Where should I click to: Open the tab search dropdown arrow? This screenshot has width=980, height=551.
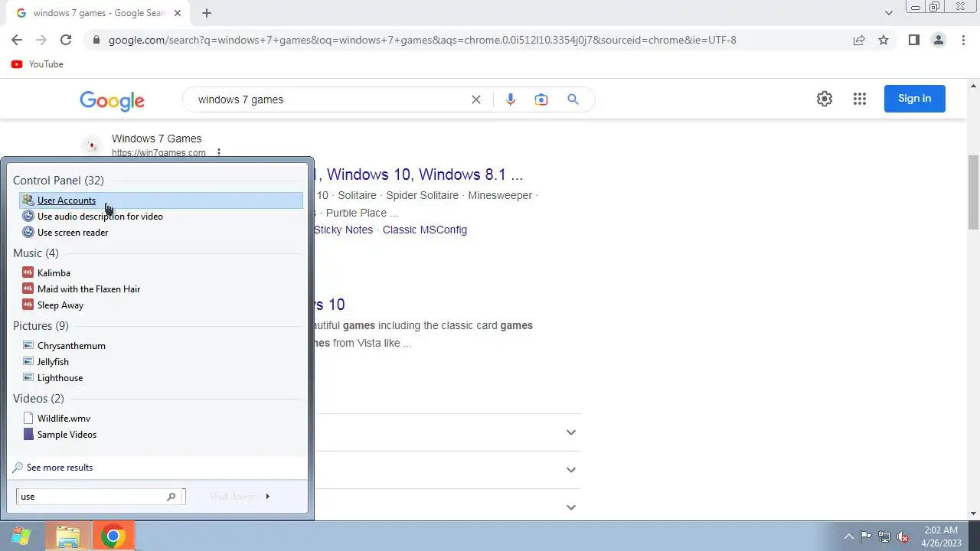pyautogui.click(x=889, y=13)
